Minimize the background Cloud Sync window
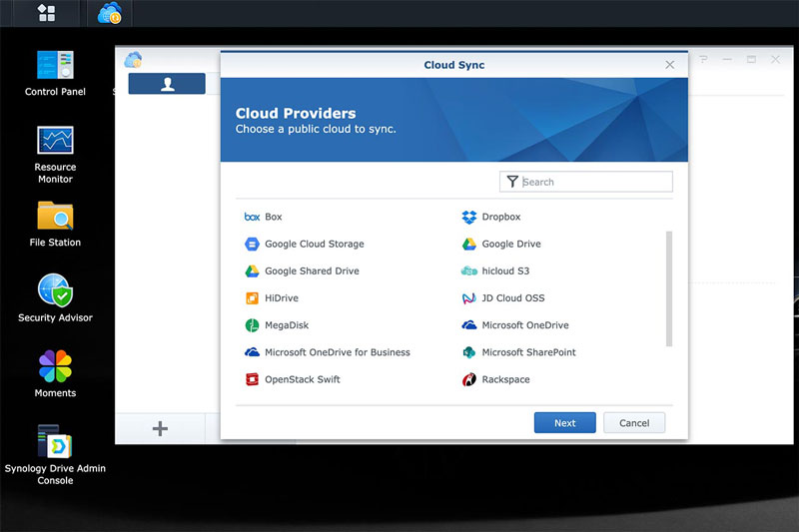This screenshot has height=532, width=799. (x=727, y=60)
